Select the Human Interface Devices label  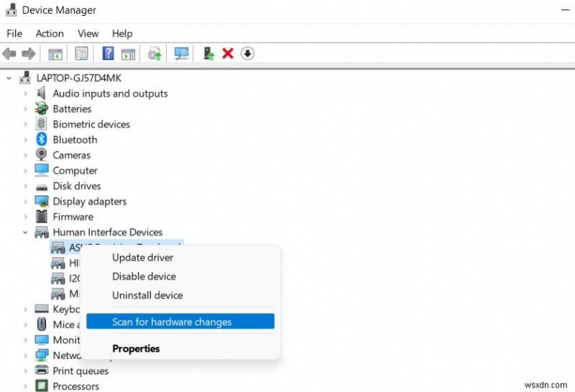(x=107, y=232)
